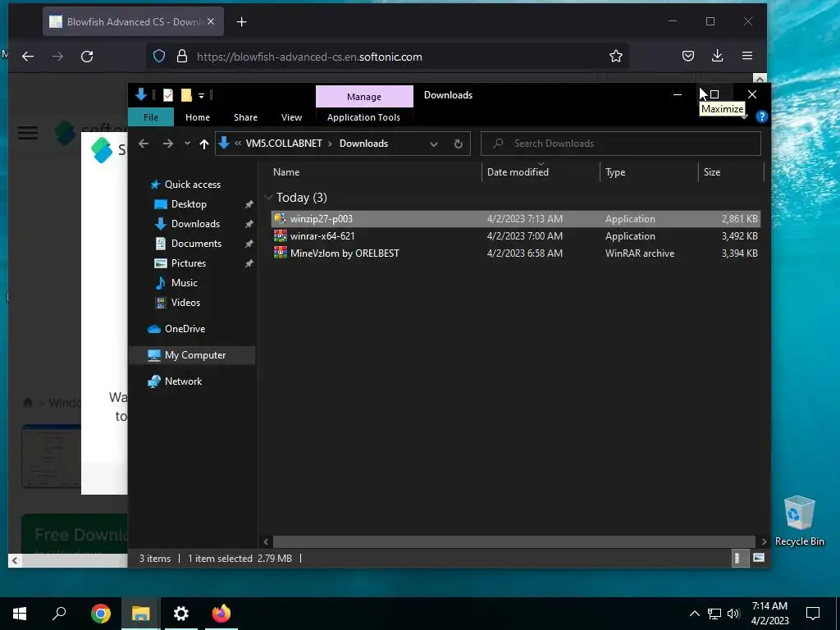Image resolution: width=840 pixels, height=630 pixels.
Task: Unpin Documents using its pin icon
Action: pos(249,244)
